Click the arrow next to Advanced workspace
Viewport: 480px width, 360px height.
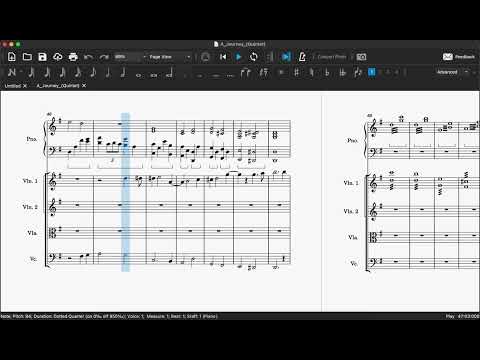(x=466, y=72)
